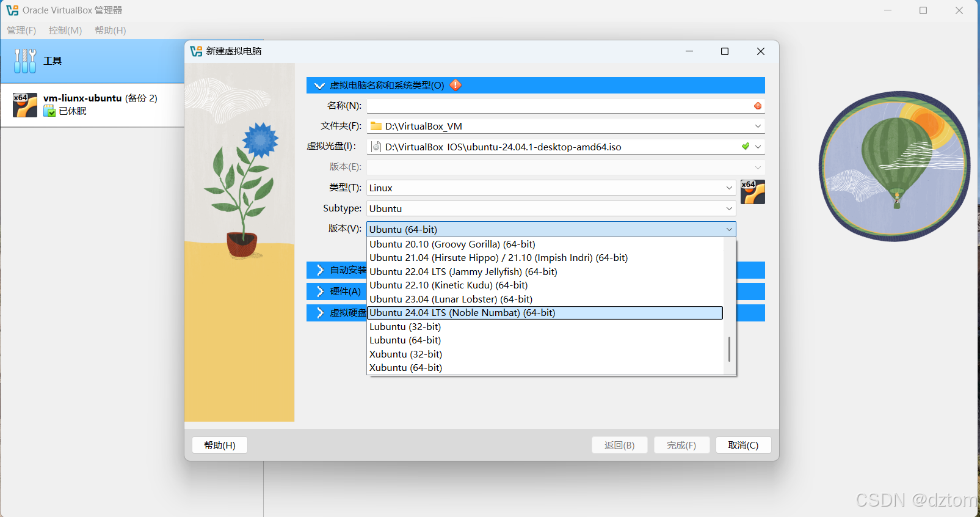Screen dimensions: 980x517
Task: Choose Lubuntu (64-bit) from the list
Action: point(545,340)
